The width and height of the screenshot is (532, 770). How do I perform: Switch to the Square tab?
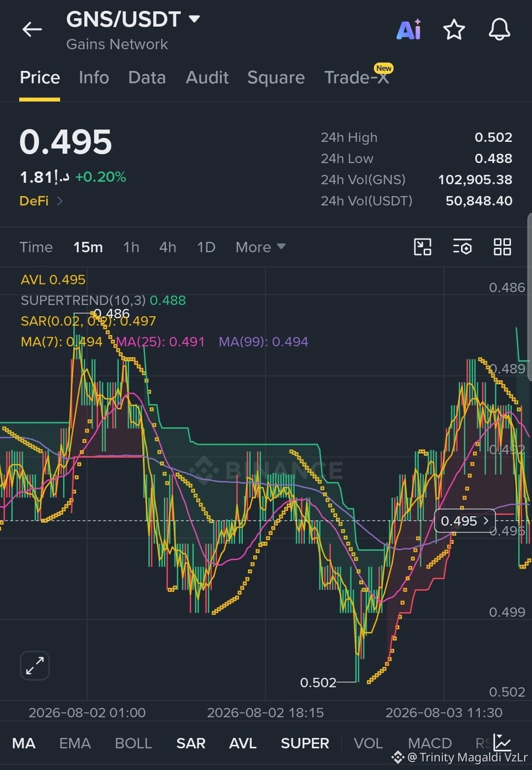tap(276, 77)
